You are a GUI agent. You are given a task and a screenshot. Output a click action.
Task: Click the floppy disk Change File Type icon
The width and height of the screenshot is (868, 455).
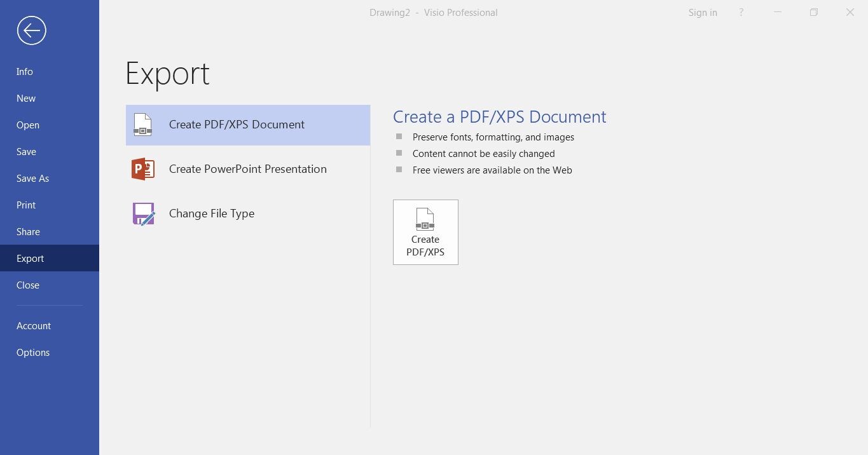[142, 214]
